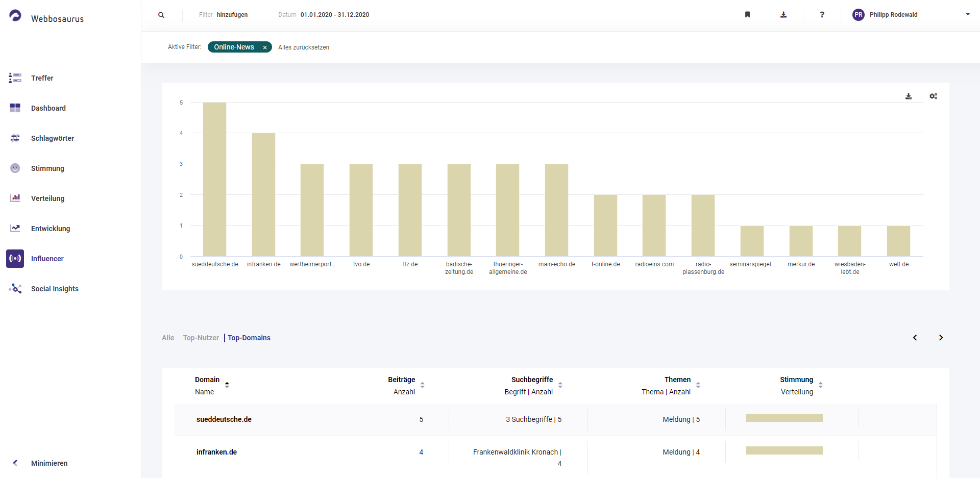Click the infranken.de bar in chart
The height and width of the screenshot is (478, 980).
pyautogui.click(x=263, y=194)
